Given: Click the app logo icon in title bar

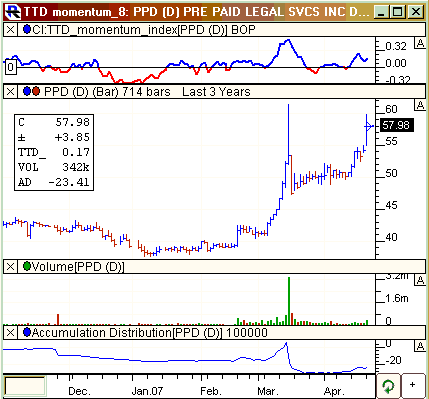Looking at the screenshot, I should tap(14, 12).
